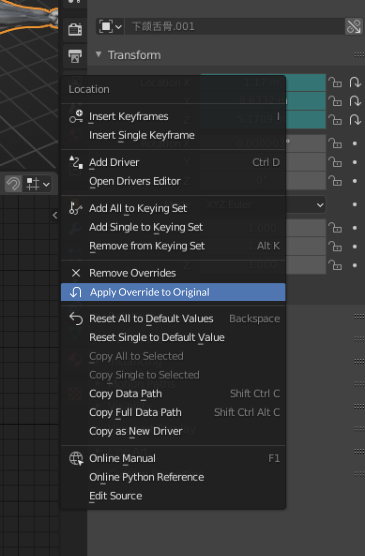The image size is (365, 556).
Task: Click library override icon beside object name
Action: [354, 27]
